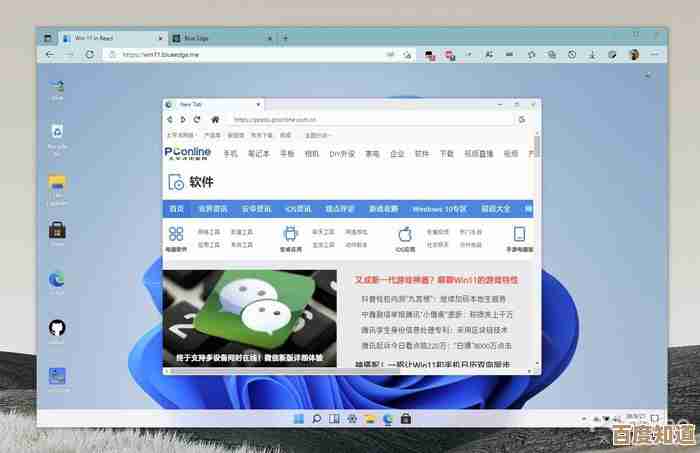Open File Explorer from the taskbar

pos(370,417)
